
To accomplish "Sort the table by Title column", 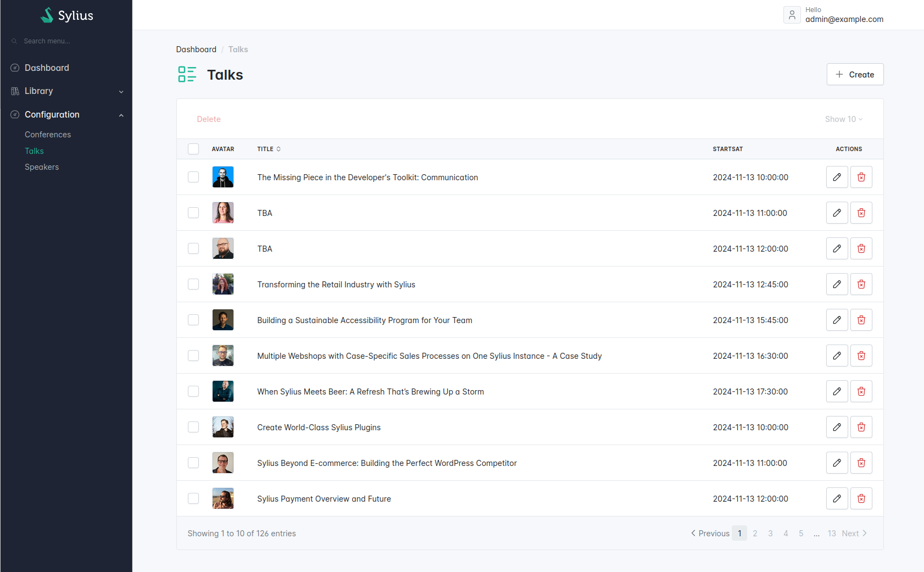I will tap(269, 149).
